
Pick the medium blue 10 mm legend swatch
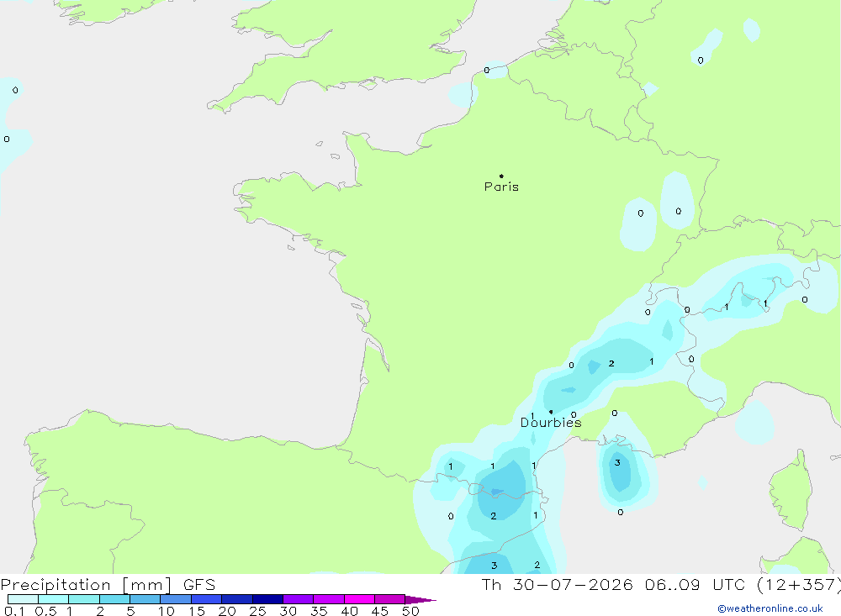176,599
